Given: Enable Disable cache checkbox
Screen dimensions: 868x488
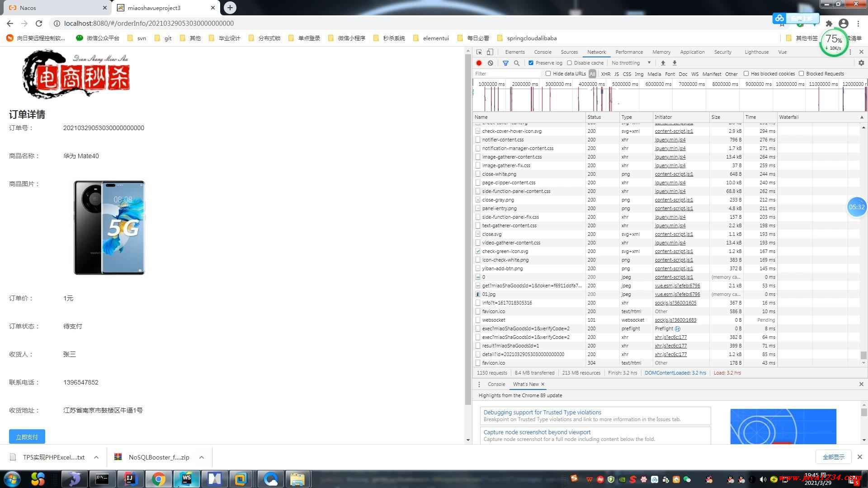Looking at the screenshot, I should [x=570, y=63].
